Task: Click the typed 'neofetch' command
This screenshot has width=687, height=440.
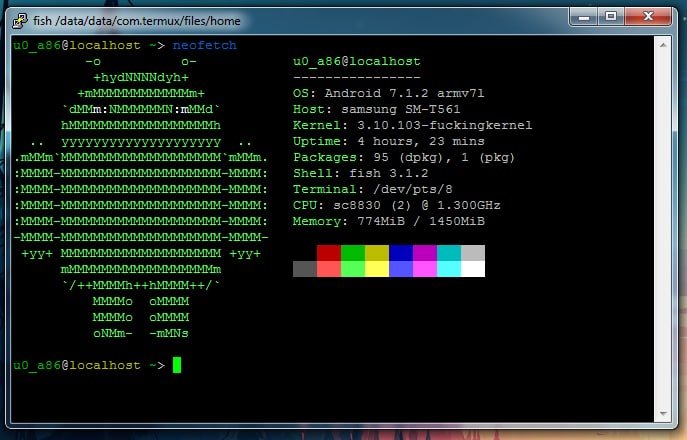Action: coord(205,45)
